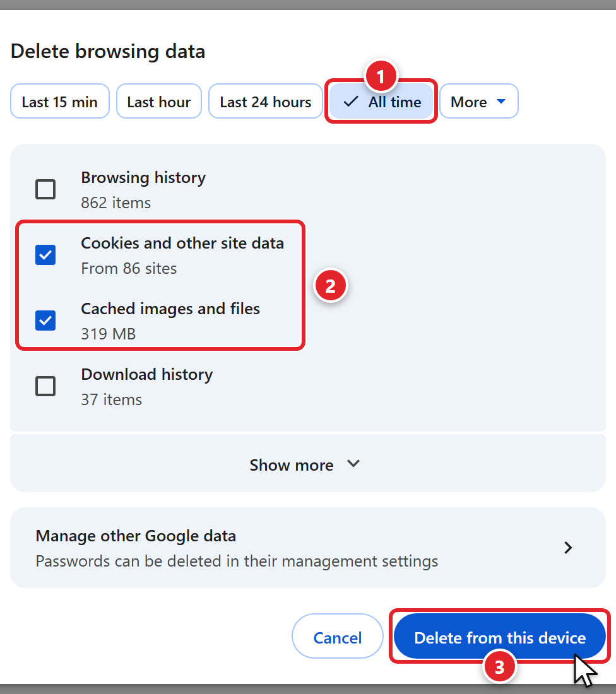The height and width of the screenshot is (694, 616).
Task: Select the Last 15 min time range
Action: click(x=60, y=102)
